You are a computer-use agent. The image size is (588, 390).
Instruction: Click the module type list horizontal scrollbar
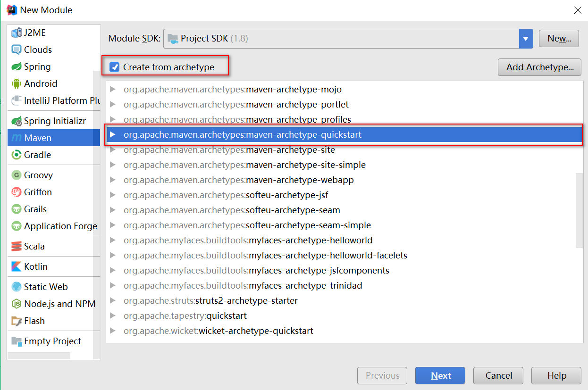tap(39, 356)
